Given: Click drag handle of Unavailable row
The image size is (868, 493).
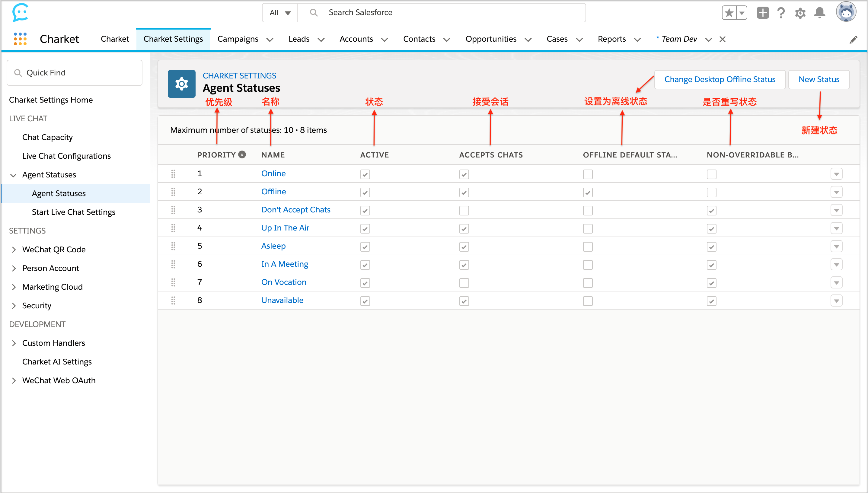Looking at the screenshot, I should tap(173, 300).
